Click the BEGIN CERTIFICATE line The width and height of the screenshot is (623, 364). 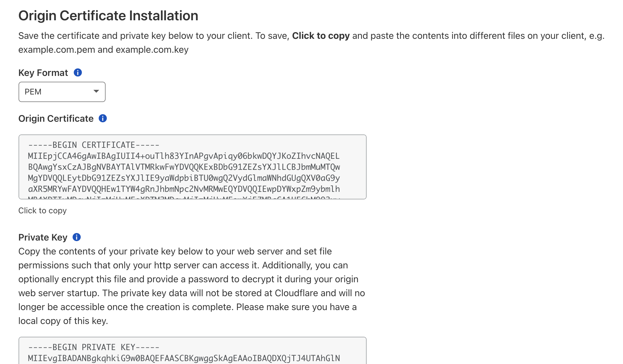click(x=94, y=145)
